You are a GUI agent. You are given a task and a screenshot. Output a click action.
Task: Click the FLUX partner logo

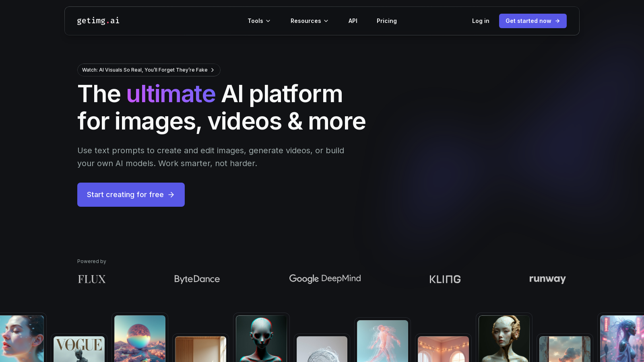pyautogui.click(x=91, y=279)
